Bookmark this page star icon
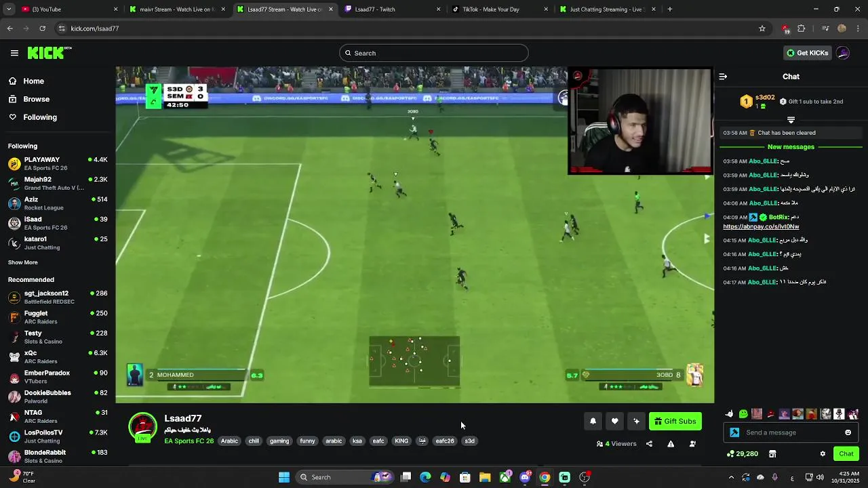The height and width of the screenshot is (488, 868). (x=762, y=28)
